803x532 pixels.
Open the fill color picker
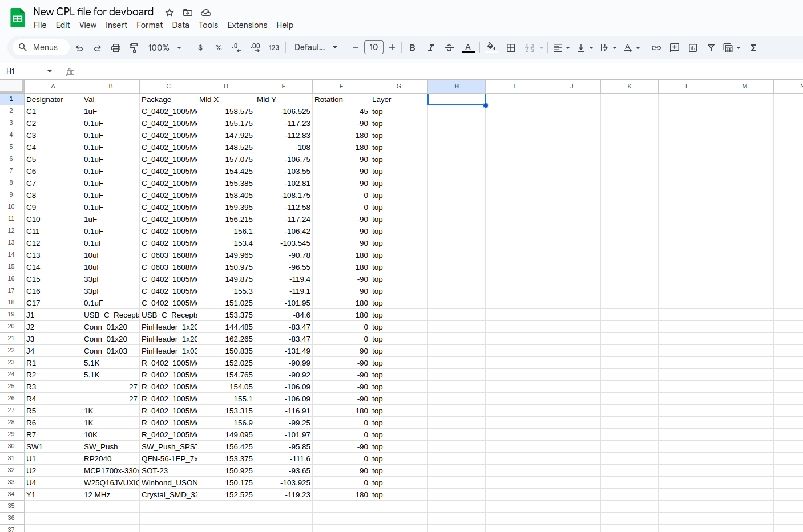491,48
